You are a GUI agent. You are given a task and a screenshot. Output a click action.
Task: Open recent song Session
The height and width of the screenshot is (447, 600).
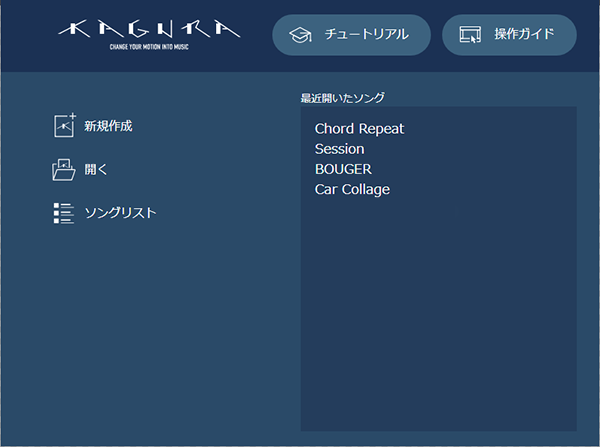point(339,149)
